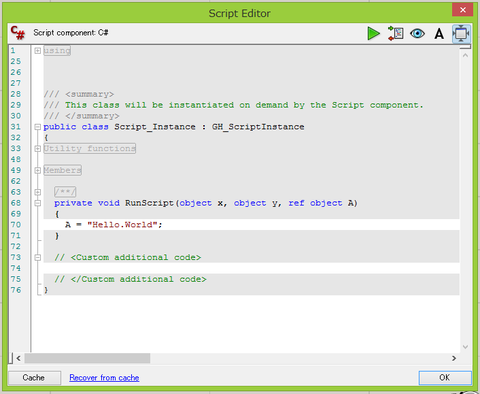The image size is (480, 394).
Task: Toggle the shrink editor window icon
Action: [461, 33]
